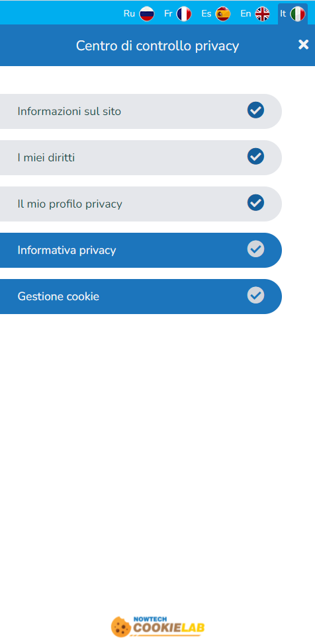
Task: Toggle the checkmark for Gestione cookie
Action: point(256,296)
